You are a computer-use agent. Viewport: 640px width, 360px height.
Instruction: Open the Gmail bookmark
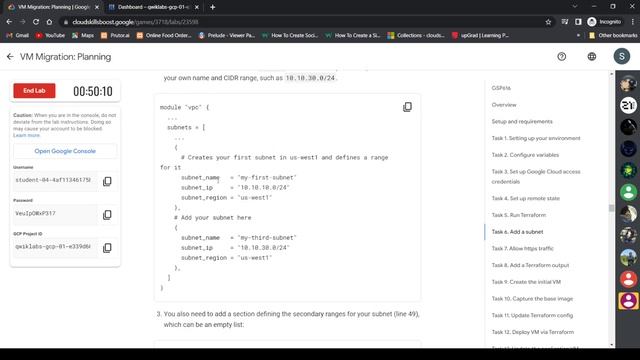click(18, 36)
